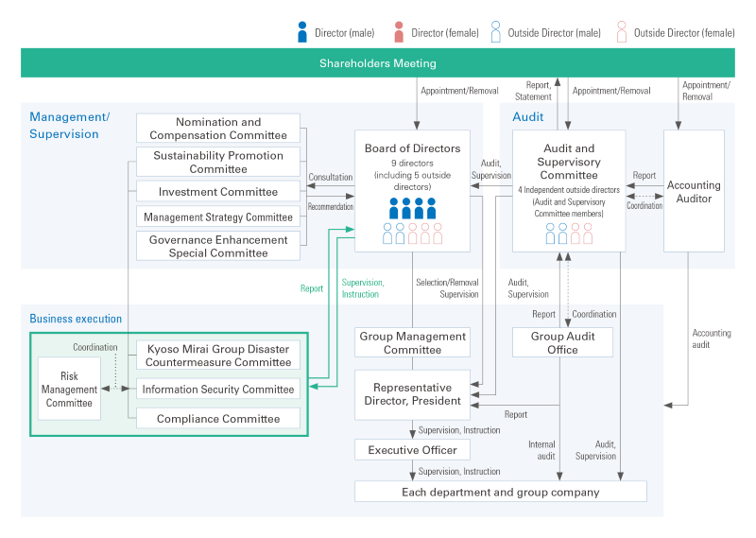The image size is (756, 538).
Task: Click the rightmost pink outline icon in Audit and Supervisory Committee
Action: click(588, 234)
